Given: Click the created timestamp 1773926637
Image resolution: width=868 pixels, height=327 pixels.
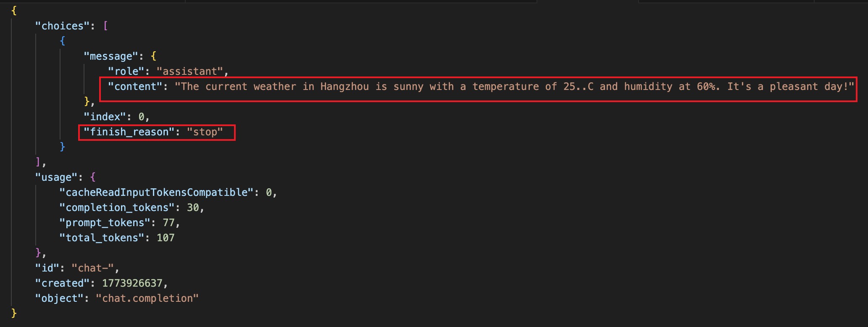Looking at the screenshot, I should (x=132, y=283).
